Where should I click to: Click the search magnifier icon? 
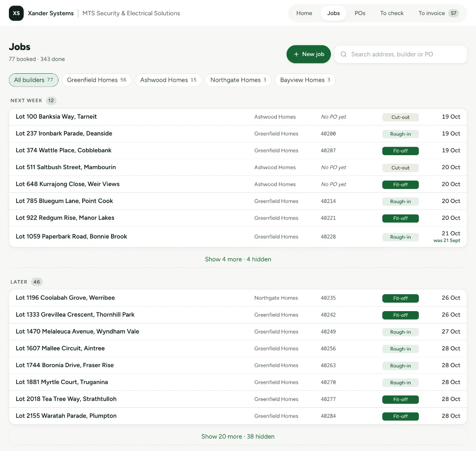click(343, 54)
